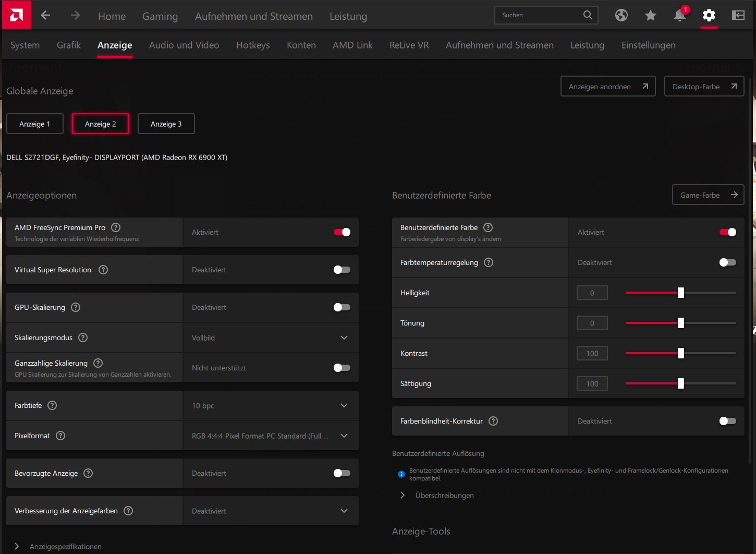
Task: Click the Helligkeit slider handle
Action: tap(681, 293)
